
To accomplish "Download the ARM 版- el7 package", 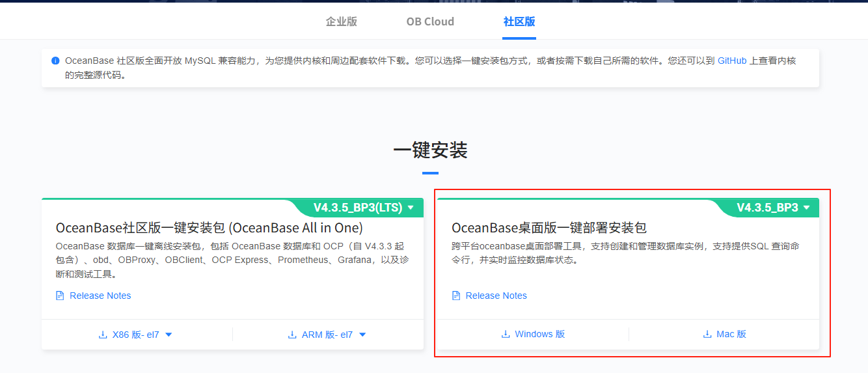I will coord(327,335).
